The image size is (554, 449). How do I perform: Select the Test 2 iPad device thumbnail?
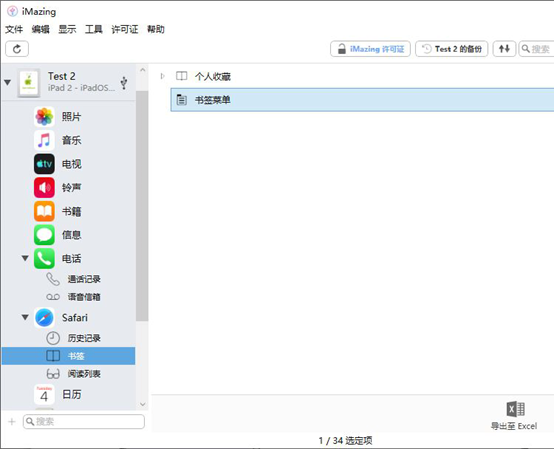(x=29, y=83)
